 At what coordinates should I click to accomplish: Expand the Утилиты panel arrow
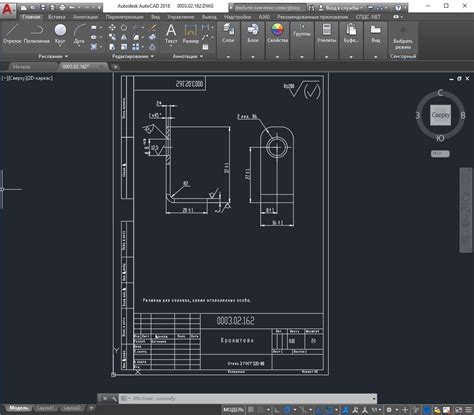pyautogui.click(x=327, y=57)
